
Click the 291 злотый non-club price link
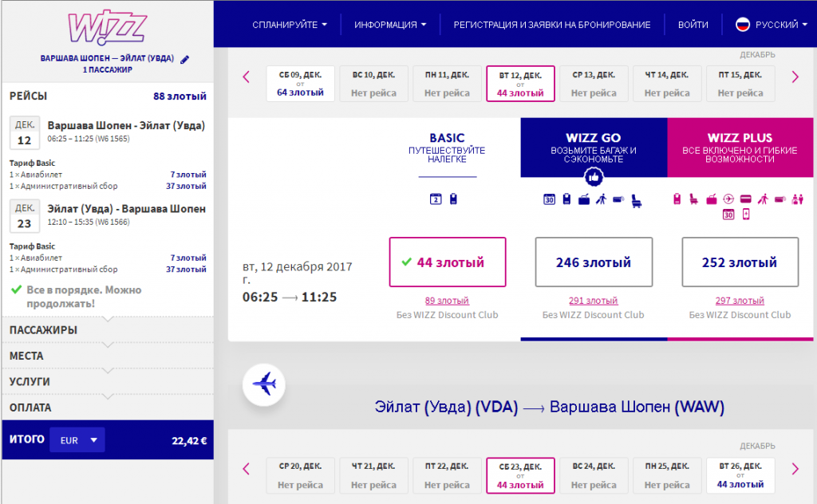click(594, 301)
